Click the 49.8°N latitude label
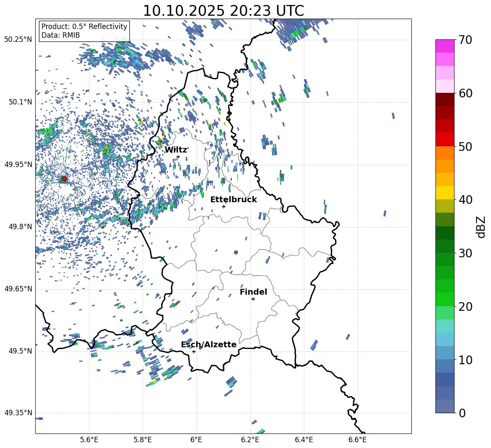This screenshot has width=491, height=448. [20, 227]
